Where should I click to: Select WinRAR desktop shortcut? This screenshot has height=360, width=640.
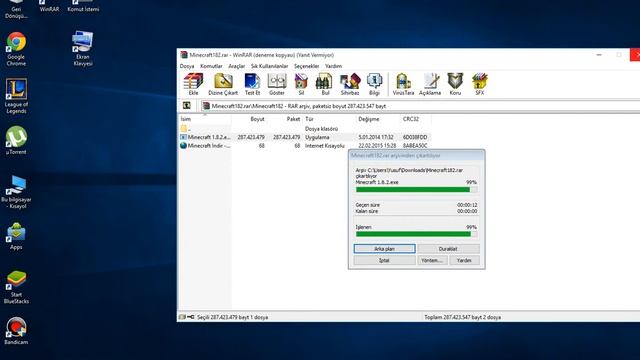49,6
